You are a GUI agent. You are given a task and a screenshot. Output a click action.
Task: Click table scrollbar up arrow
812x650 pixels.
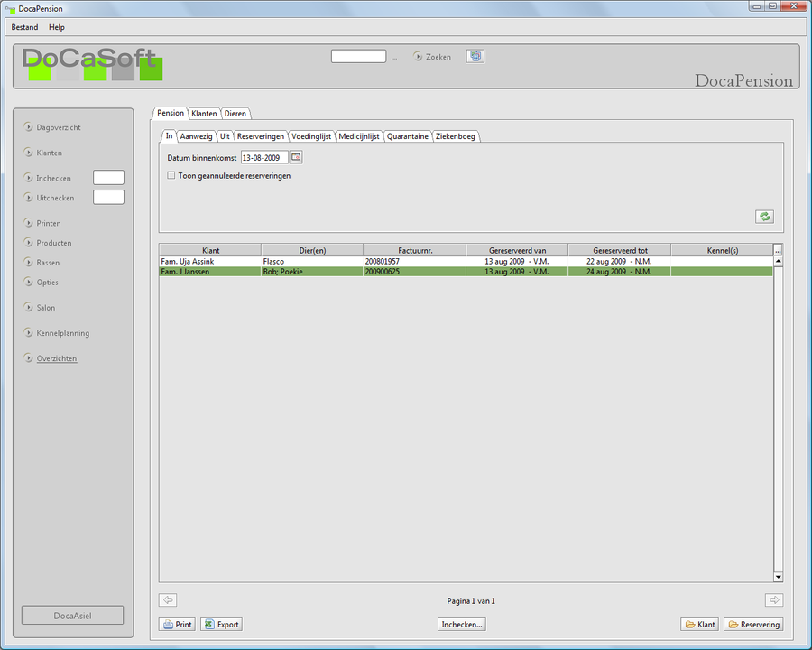[x=778, y=261]
